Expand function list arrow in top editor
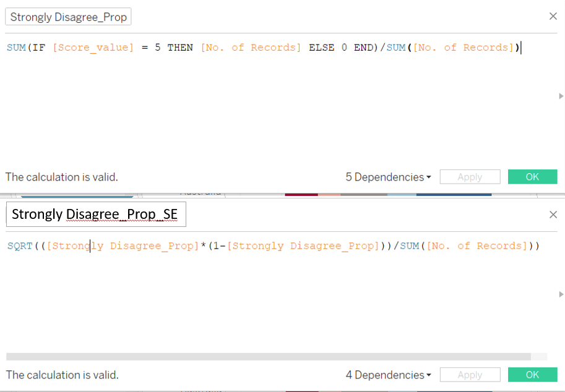 click(561, 96)
